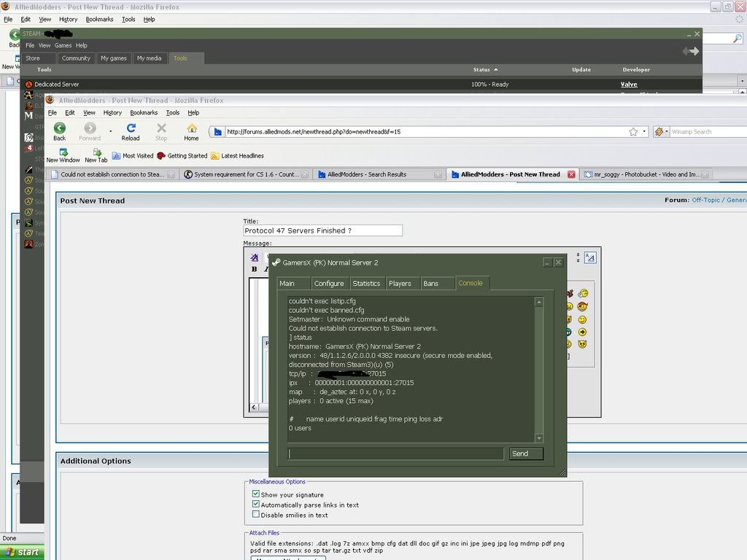Open Tools menu in front Firefox window
This screenshot has height=560, width=747.
pyautogui.click(x=173, y=113)
